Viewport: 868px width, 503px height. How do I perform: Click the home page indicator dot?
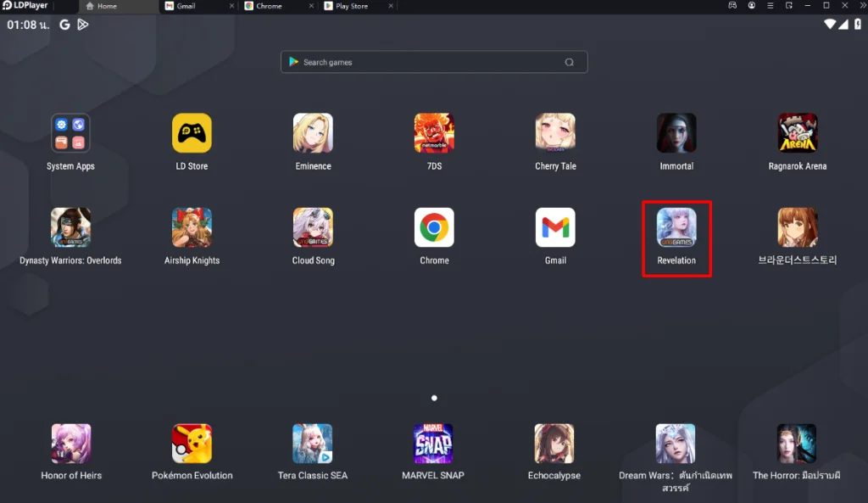434,398
